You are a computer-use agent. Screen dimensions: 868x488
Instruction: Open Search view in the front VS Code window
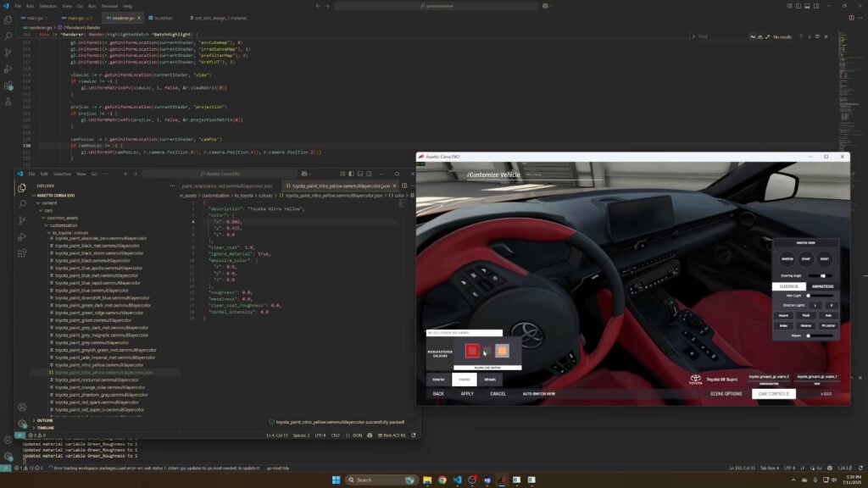point(22,204)
